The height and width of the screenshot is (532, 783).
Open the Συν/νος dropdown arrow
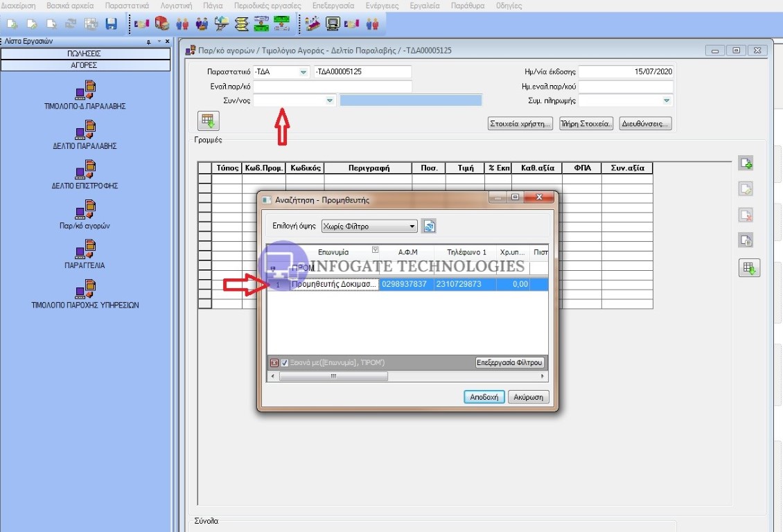[330, 100]
